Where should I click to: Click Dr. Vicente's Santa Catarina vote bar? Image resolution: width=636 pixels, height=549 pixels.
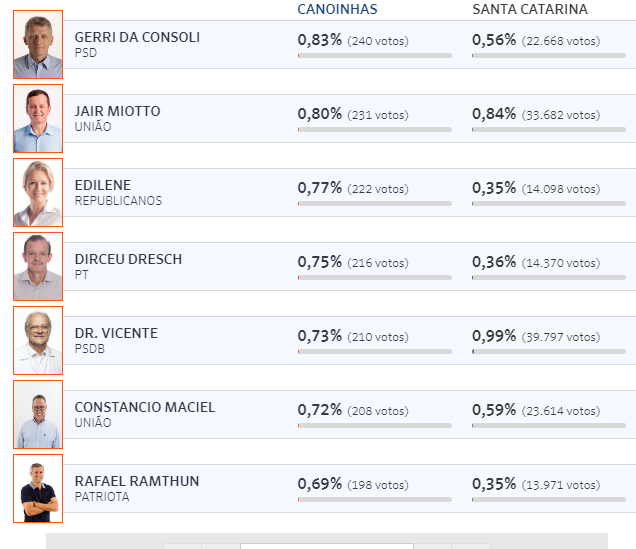click(549, 352)
